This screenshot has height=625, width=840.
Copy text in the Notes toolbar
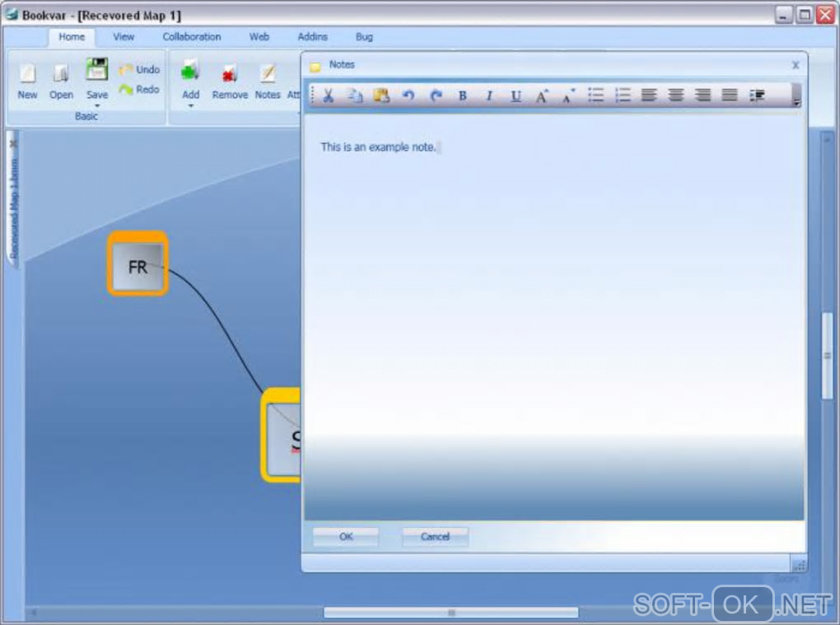pos(355,96)
